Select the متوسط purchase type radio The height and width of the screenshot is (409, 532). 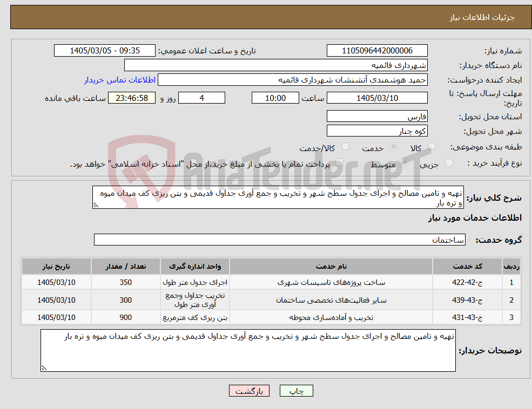(x=405, y=163)
